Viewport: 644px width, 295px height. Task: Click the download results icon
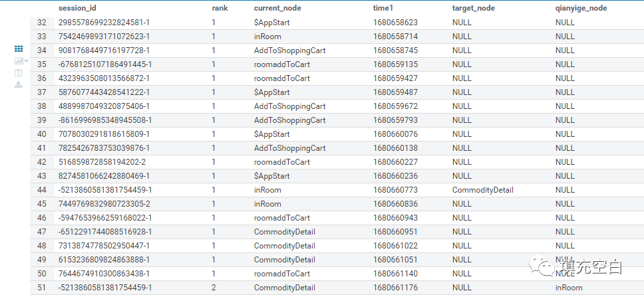[x=19, y=84]
